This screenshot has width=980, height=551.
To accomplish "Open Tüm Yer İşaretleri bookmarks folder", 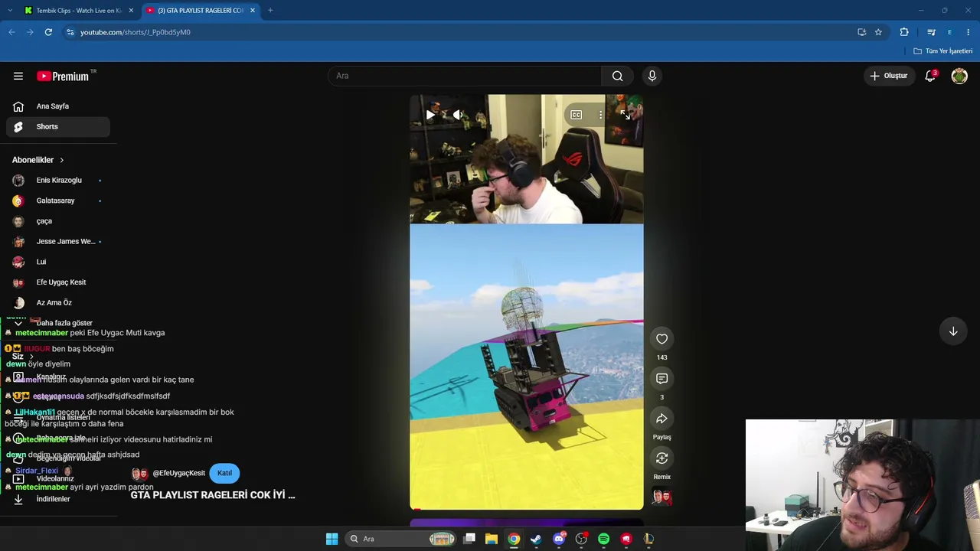I will 942,51.
